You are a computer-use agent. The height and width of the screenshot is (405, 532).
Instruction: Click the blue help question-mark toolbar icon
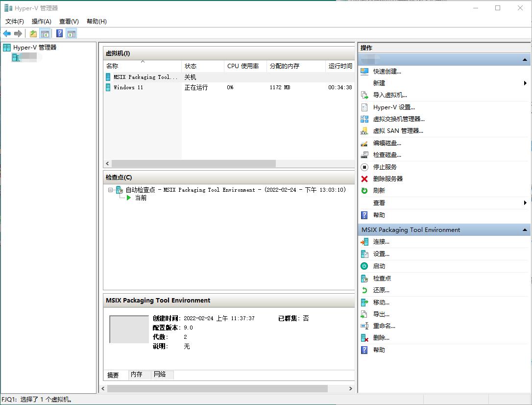(x=59, y=33)
